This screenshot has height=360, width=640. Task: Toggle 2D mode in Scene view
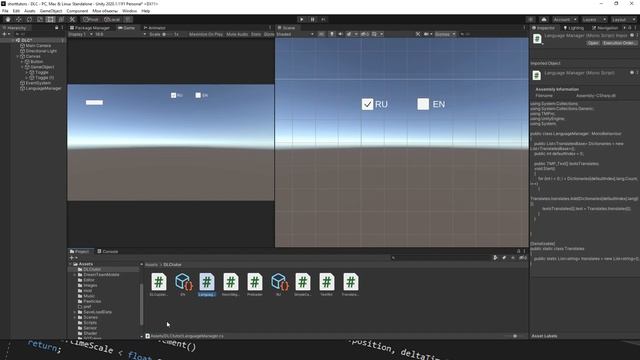(x=322, y=34)
